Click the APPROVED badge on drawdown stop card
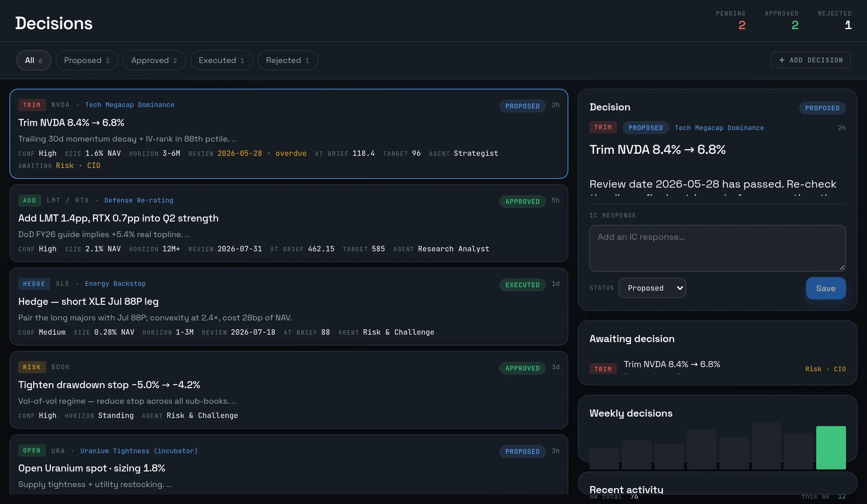This screenshot has width=867, height=504. 522,368
